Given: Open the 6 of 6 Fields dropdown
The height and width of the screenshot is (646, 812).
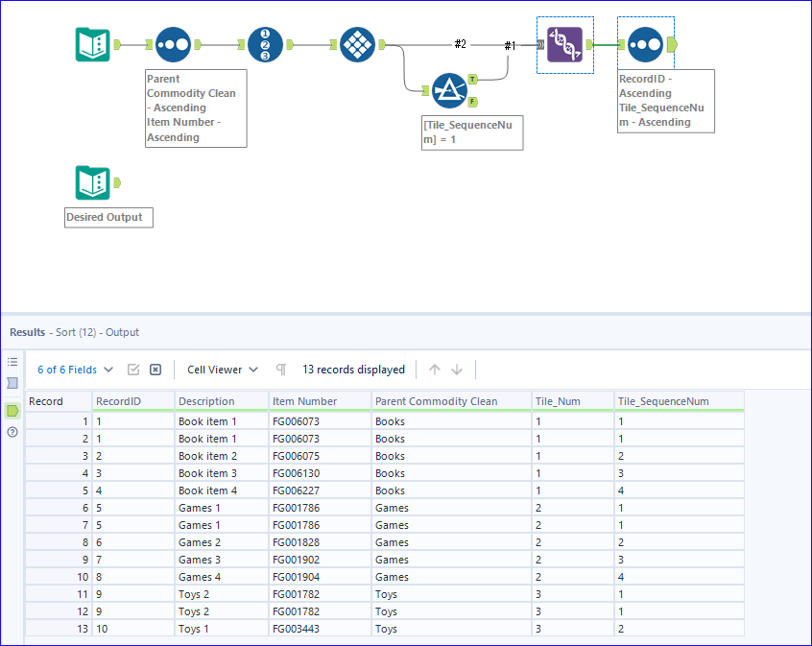Looking at the screenshot, I should (x=75, y=370).
